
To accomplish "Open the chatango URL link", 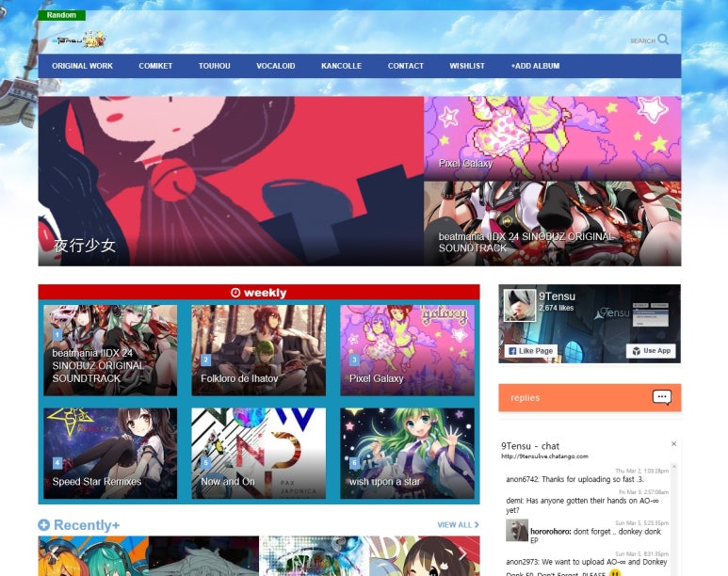I will tap(544, 456).
